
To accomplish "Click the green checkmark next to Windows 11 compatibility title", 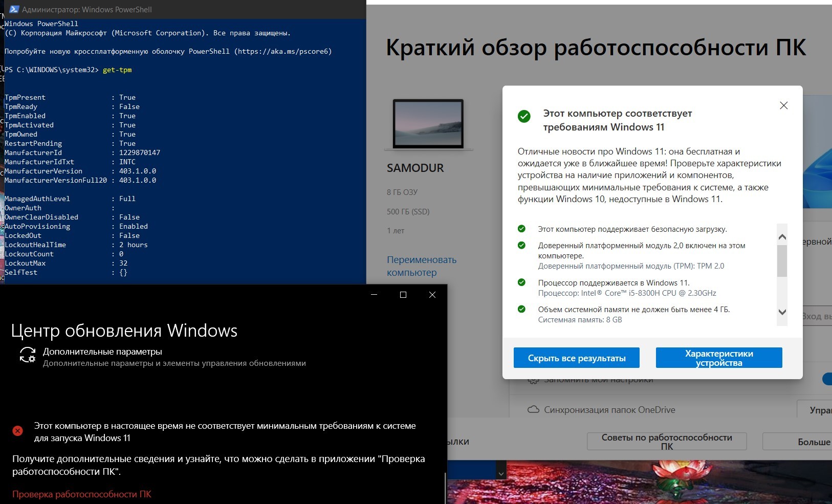I will [524, 116].
